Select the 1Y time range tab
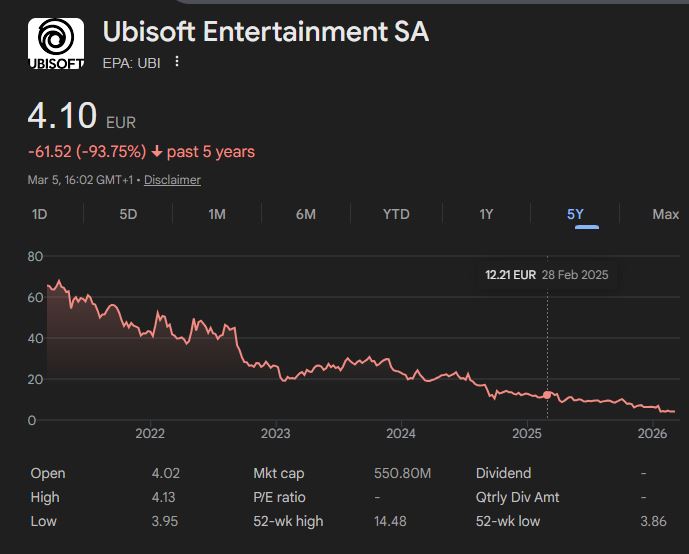Screen dimensions: 689x554 [x=486, y=214]
